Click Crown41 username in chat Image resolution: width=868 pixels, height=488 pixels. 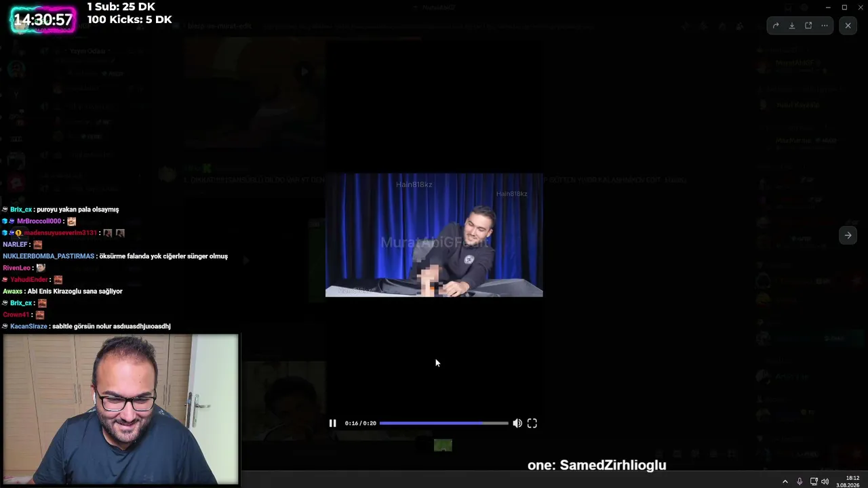(16, 315)
